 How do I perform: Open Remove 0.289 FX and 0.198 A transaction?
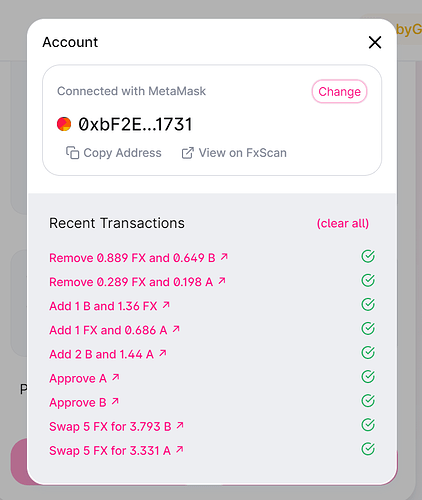[x=137, y=282]
